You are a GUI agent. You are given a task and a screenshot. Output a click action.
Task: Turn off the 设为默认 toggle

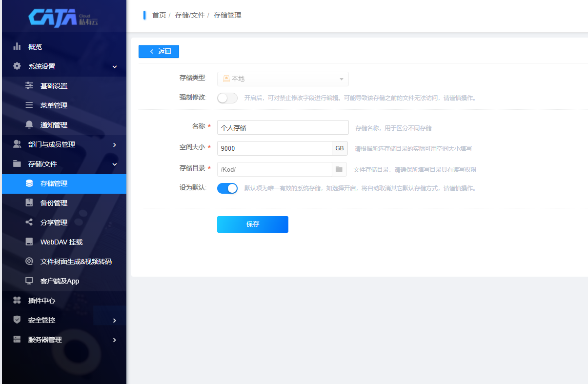click(x=227, y=188)
